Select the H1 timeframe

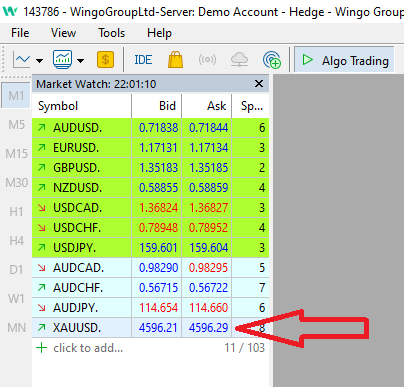(16, 212)
